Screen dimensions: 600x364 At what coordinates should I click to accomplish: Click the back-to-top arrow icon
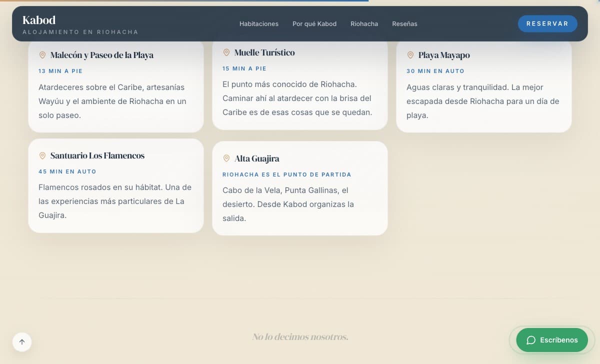pyautogui.click(x=22, y=342)
